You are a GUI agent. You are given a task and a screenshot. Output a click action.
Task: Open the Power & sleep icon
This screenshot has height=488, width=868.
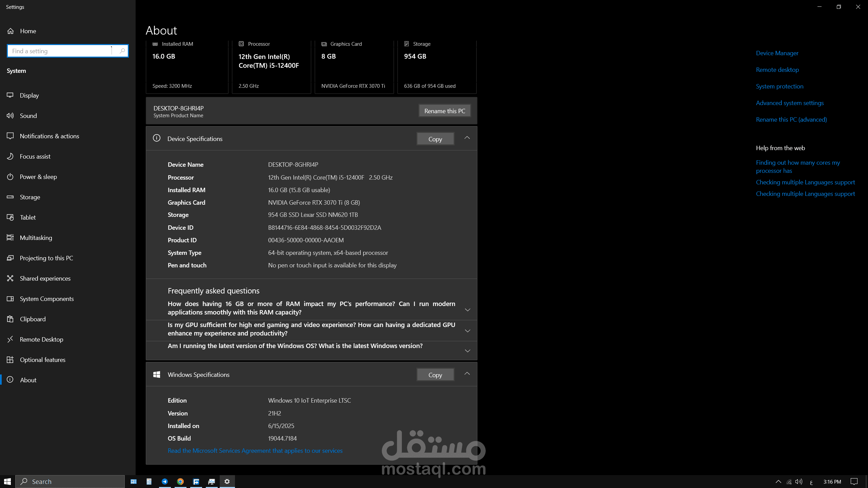[10, 177]
